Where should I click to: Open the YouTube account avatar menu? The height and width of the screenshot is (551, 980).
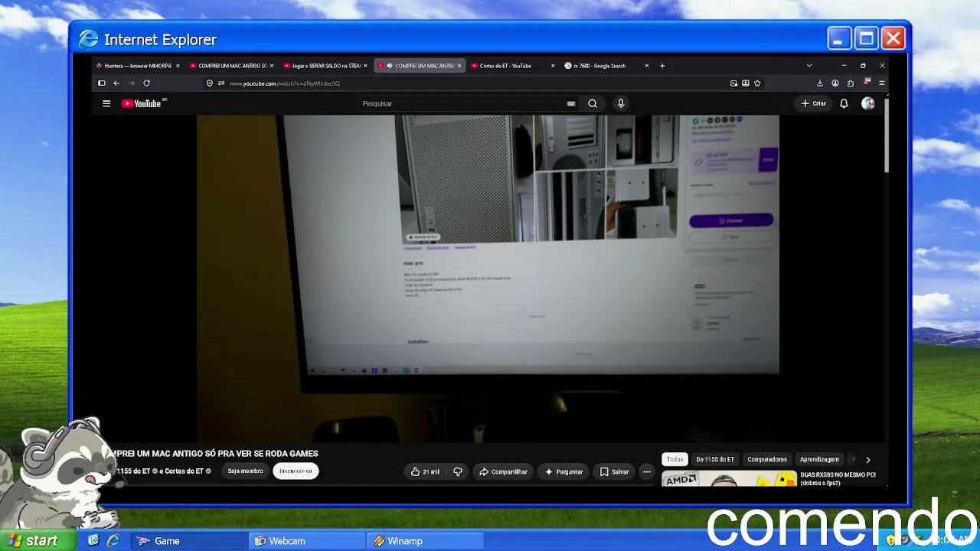867,103
